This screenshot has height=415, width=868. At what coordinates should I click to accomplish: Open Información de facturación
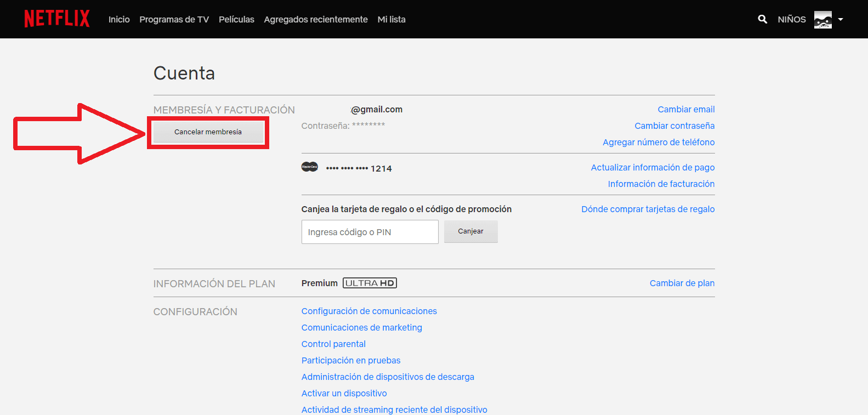click(x=661, y=184)
